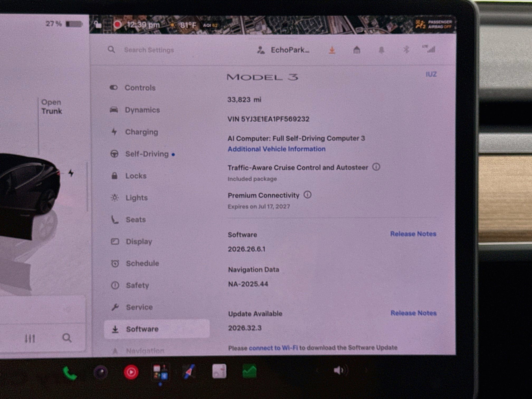Focus the Search Settings field
532x399 pixels.
(x=149, y=50)
